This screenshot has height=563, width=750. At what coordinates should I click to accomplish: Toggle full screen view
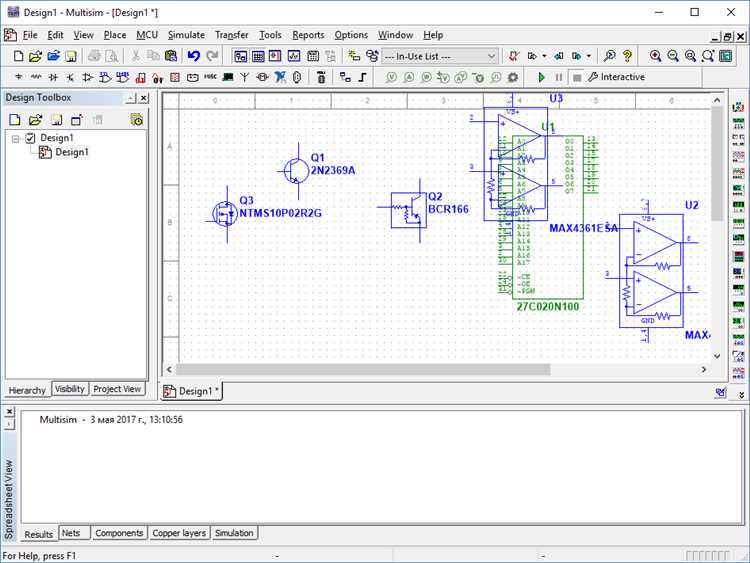(x=726, y=56)
